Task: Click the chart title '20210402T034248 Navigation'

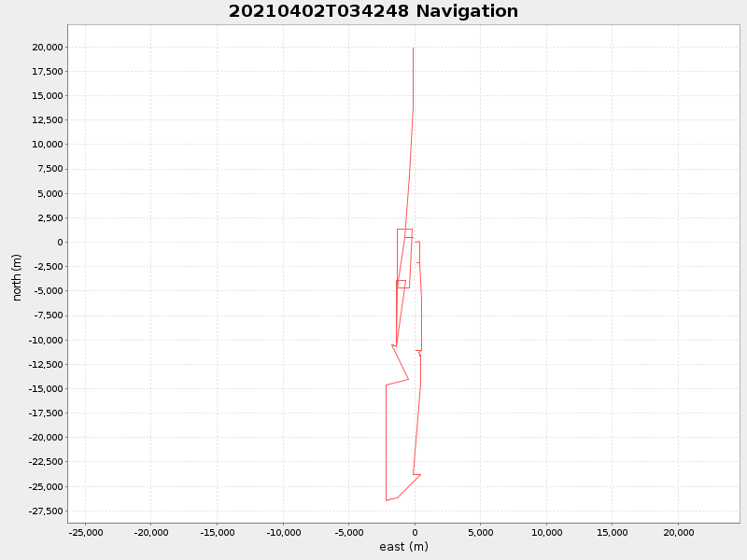Action: (x=373, y=11)
